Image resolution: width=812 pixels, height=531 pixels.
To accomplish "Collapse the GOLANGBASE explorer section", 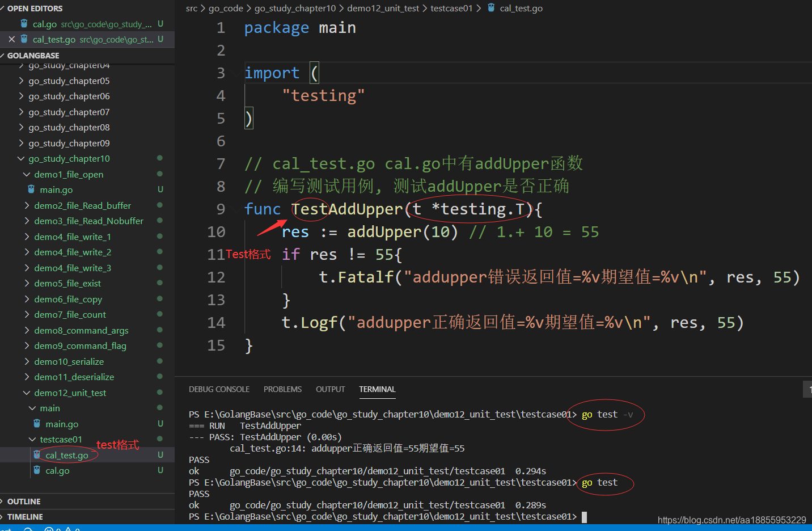I will point(3,56).
